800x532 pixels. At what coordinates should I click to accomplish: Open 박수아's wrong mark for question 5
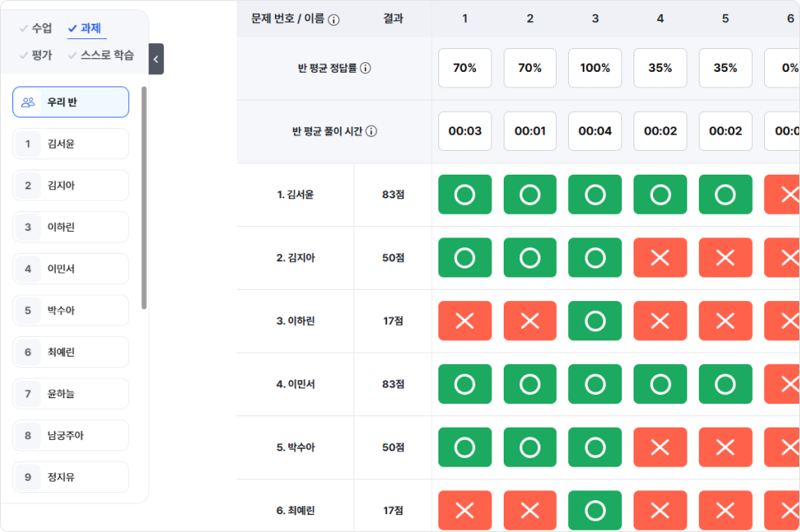tap(726, 447)
